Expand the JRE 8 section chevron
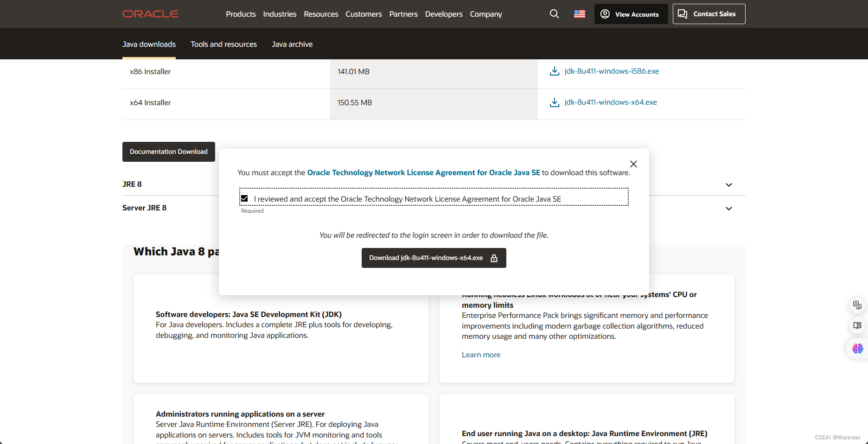 729,185
